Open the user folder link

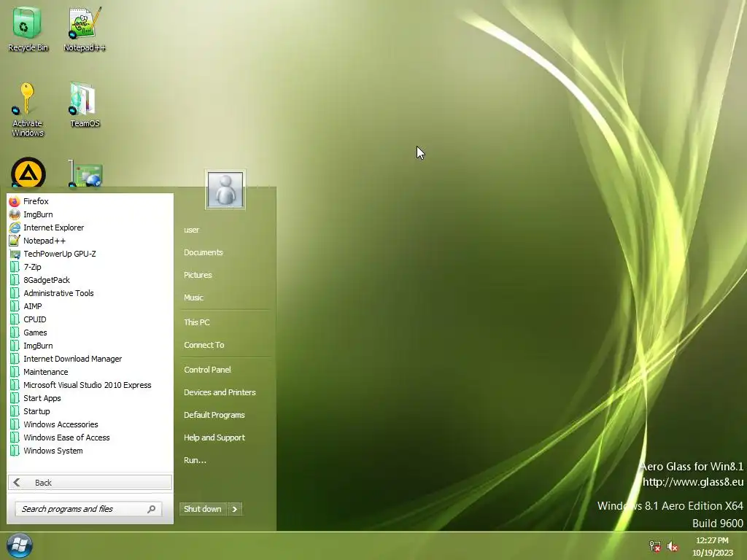(x=192, y=230)
